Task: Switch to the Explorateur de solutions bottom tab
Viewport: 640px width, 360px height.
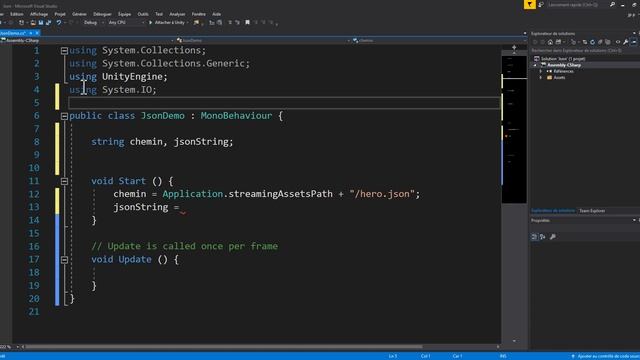Action: (x=553, y=211)
